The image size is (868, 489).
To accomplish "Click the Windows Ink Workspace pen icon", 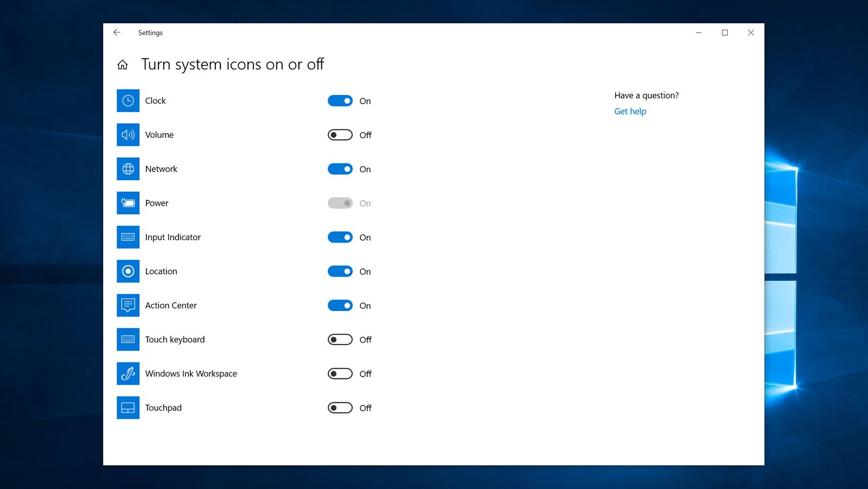I will pyautogui.click(x=127, y=373).
